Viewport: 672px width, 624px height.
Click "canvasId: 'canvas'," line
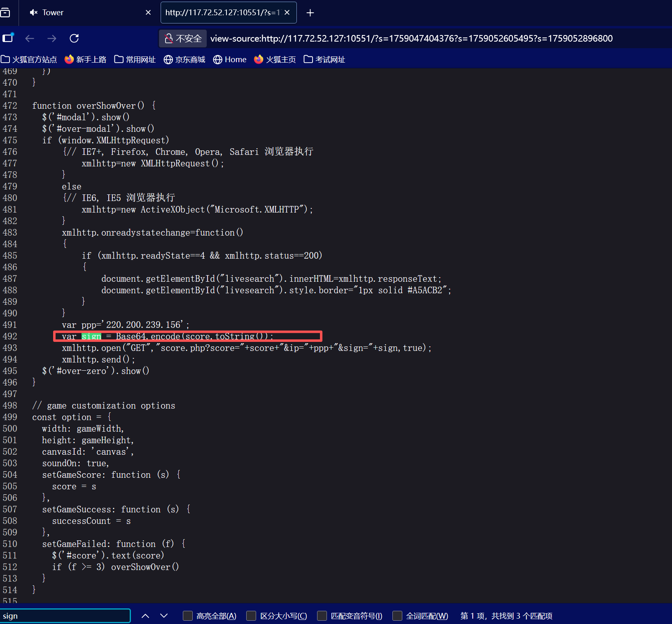point(88,451)
